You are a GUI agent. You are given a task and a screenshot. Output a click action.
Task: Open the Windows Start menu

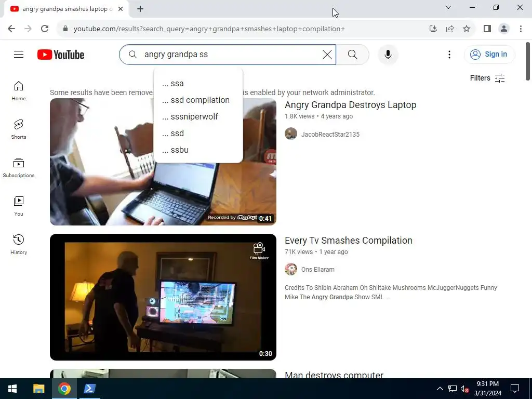pyautogui.click(x=12, y=389)
